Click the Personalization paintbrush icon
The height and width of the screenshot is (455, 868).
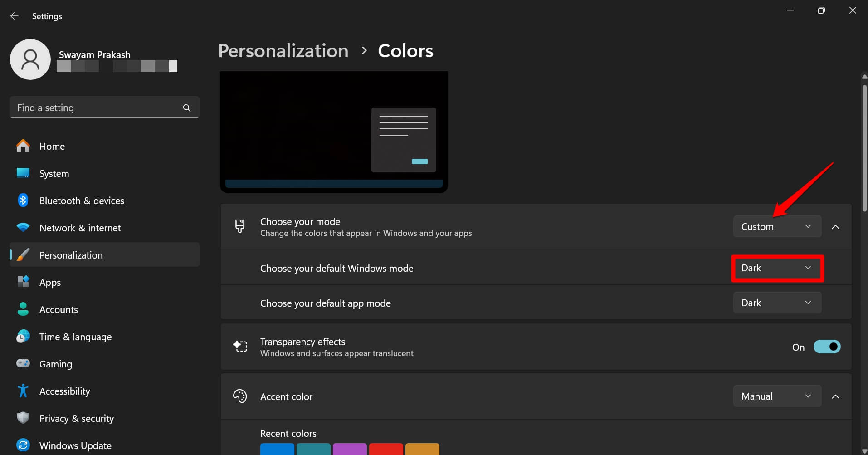click(x=23, y=254)
